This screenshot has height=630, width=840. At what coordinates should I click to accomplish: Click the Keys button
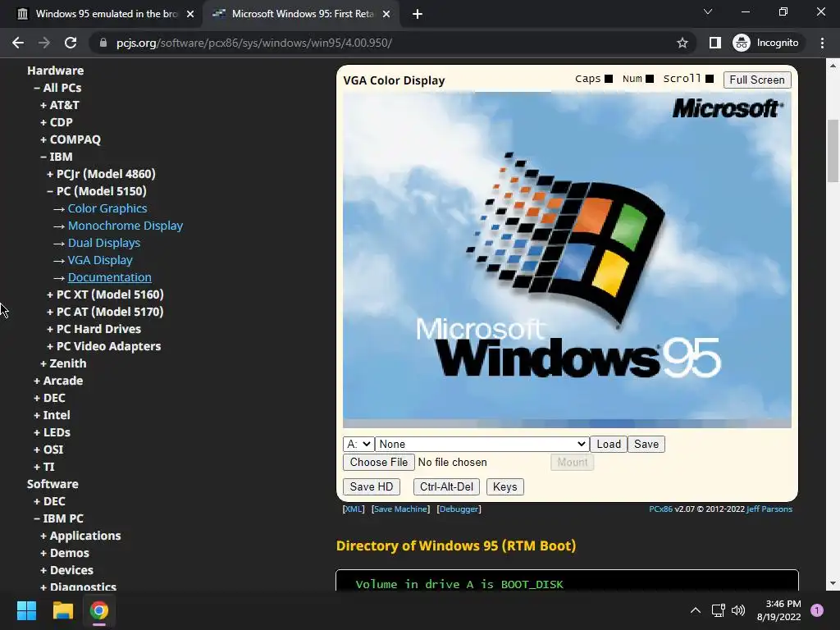(504, 487)
